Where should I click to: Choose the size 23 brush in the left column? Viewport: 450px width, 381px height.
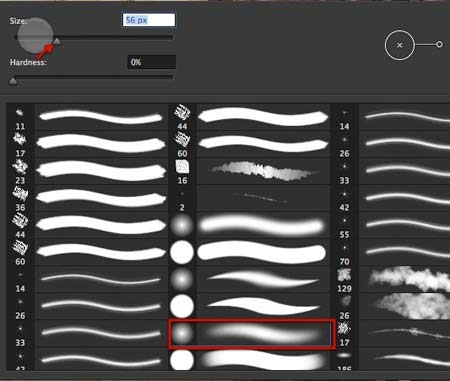pos(87,171)
